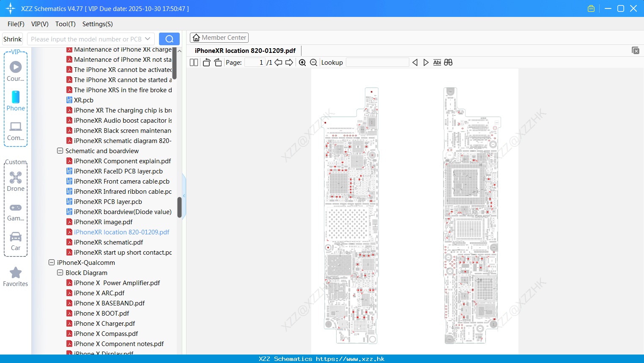Go to next page arrow
This screenshot has height=363, width=644.
click(x=289, y=63)
